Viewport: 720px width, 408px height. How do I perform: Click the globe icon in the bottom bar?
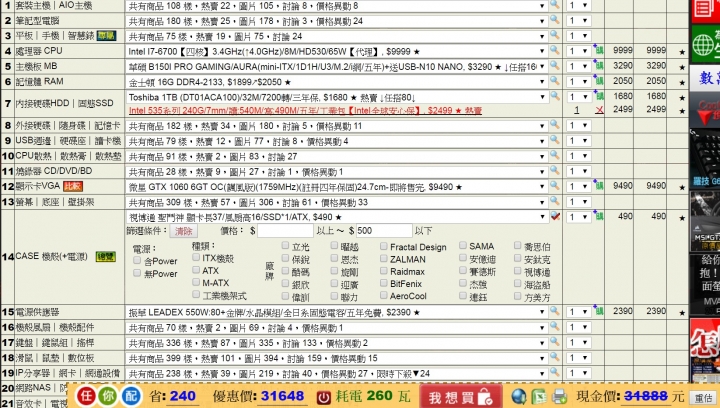(x=518, y=397)
